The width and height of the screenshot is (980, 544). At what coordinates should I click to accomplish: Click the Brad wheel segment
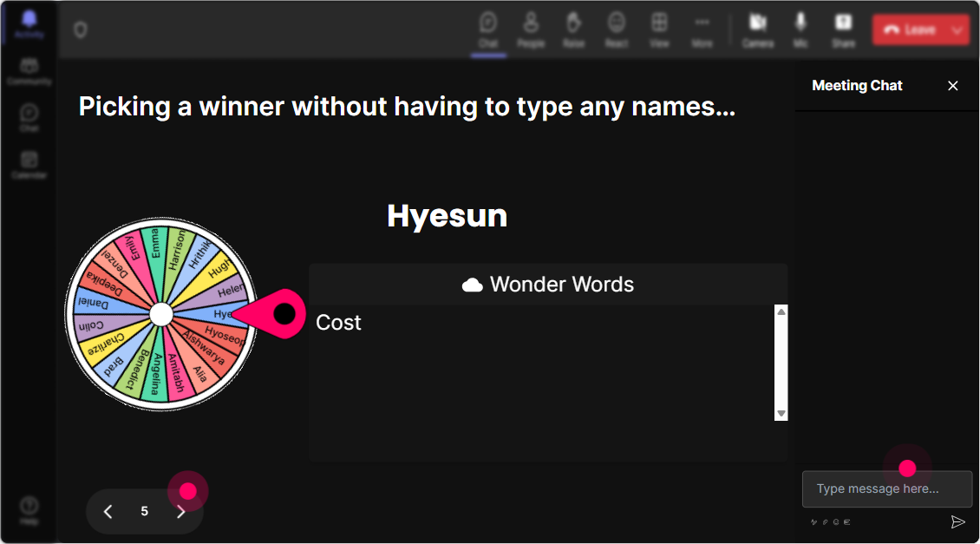[x=115, y=365]
